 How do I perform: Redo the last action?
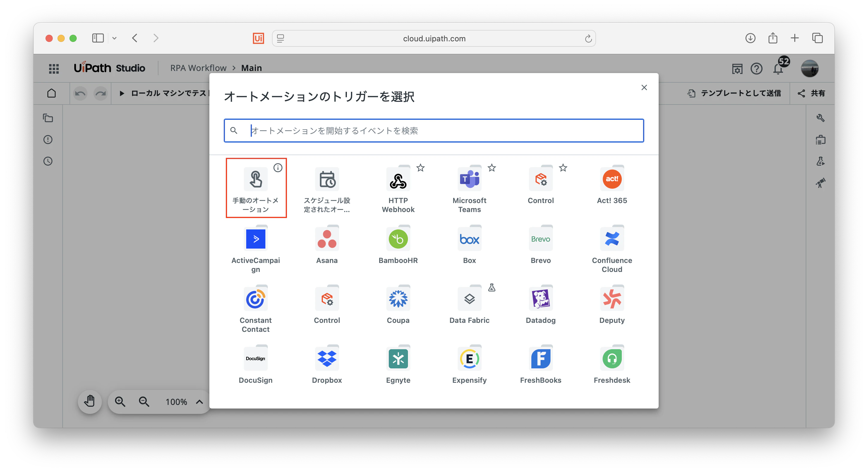100,93
